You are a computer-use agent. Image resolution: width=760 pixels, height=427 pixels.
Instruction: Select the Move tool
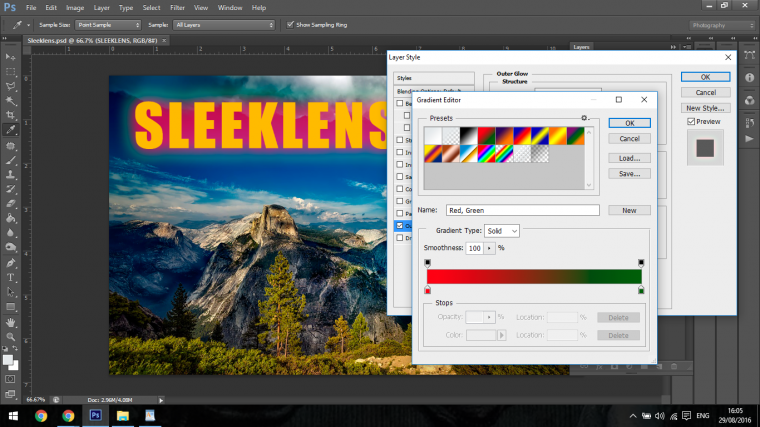point(10,57)
